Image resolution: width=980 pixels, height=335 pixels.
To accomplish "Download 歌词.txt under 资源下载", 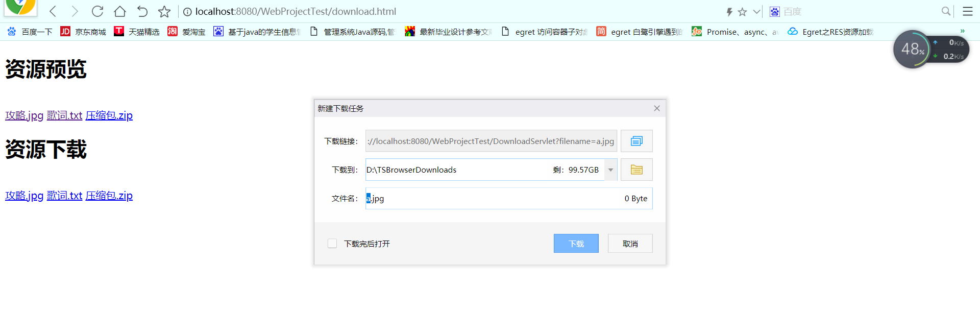I will (64, 196).
